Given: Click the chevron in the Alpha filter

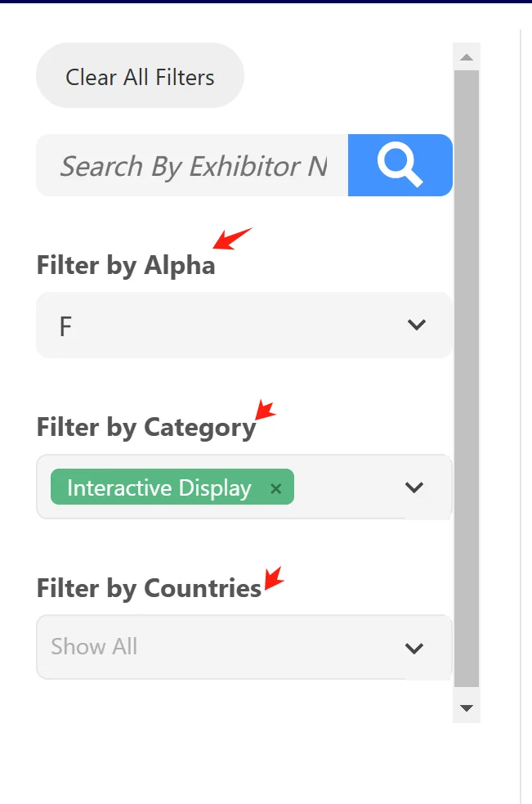Looking at the screenshot, I should tap(417, 325).
